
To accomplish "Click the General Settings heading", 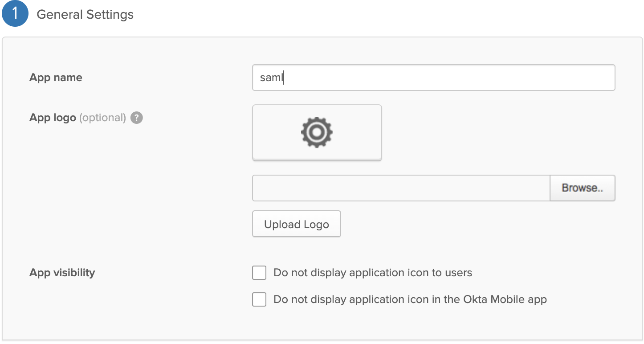I will (85, 14).
